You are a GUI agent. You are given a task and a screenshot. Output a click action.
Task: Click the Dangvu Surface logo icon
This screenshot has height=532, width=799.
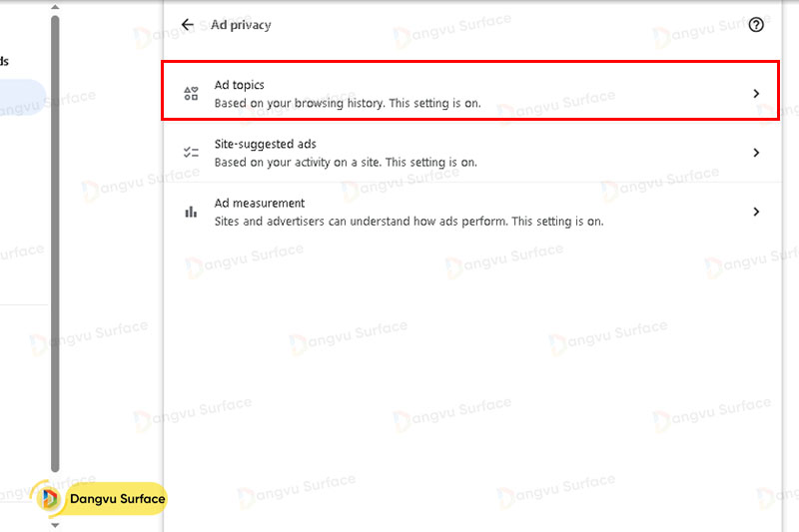pos(48,498)
